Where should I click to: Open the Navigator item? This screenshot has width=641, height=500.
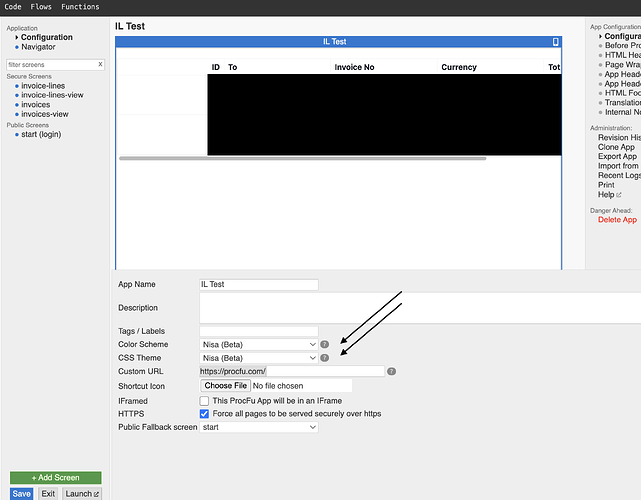click(x=38, y=47)
